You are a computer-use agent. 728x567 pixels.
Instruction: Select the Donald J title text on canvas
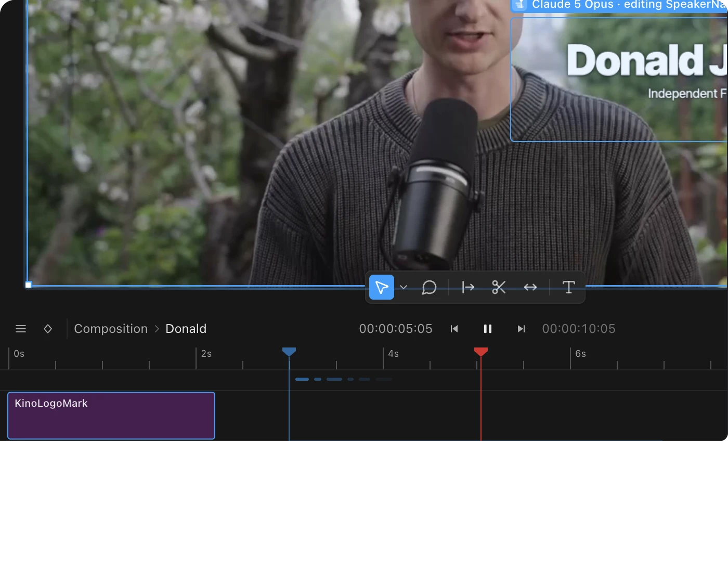click(646, 60)
